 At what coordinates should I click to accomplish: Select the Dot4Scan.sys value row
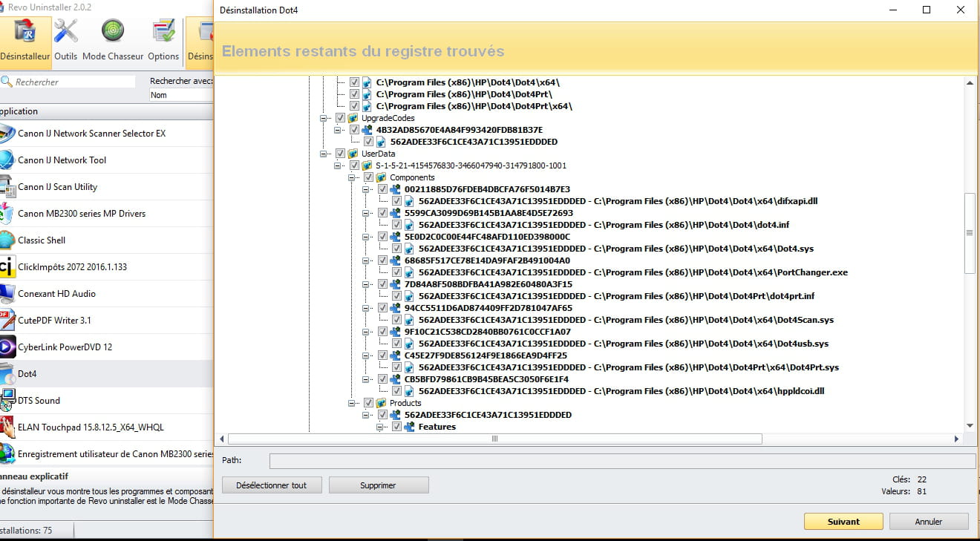click(x=626, y=320)
